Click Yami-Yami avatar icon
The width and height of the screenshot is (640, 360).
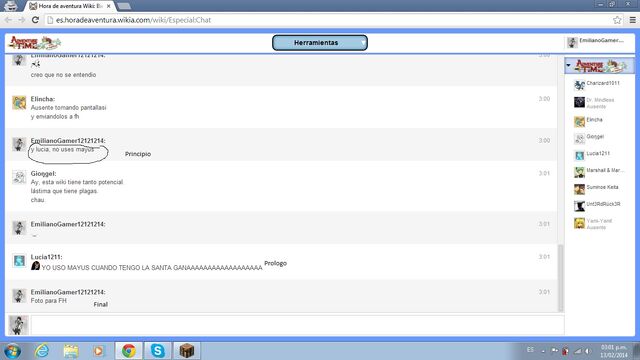click(x=579, y=223)
